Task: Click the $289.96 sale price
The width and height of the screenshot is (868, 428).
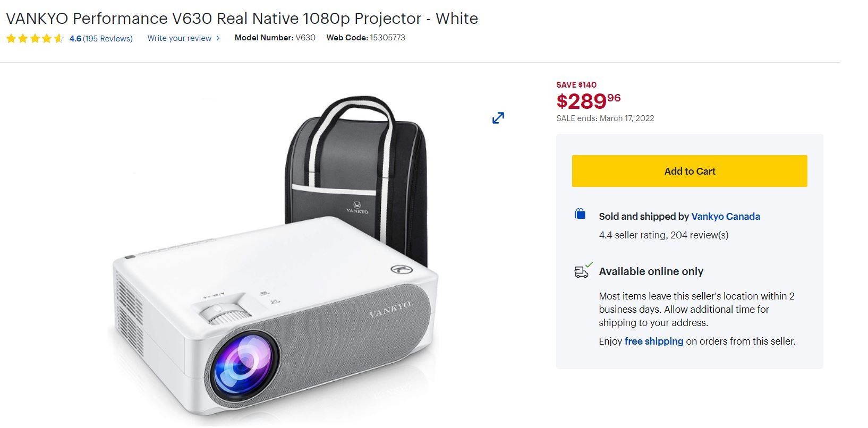Action: pyautogui.click(x=588, y=100)
